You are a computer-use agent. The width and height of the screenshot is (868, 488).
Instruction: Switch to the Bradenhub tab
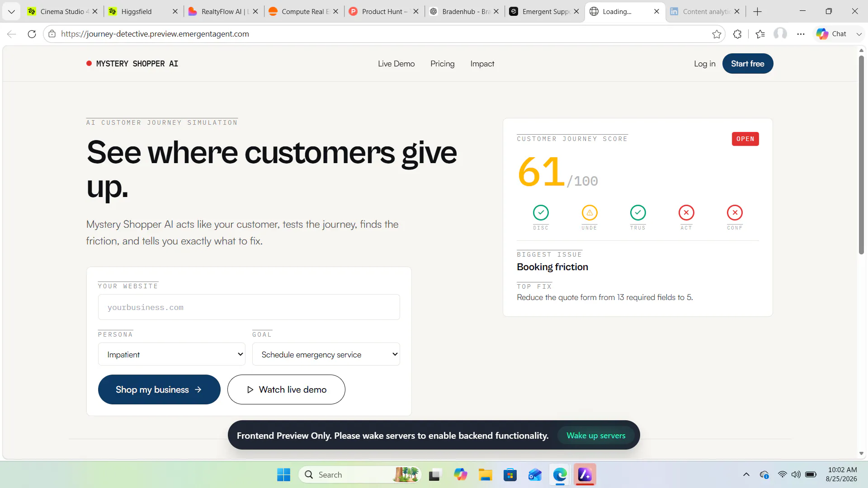pyautogui.click(x=465, y=11)
